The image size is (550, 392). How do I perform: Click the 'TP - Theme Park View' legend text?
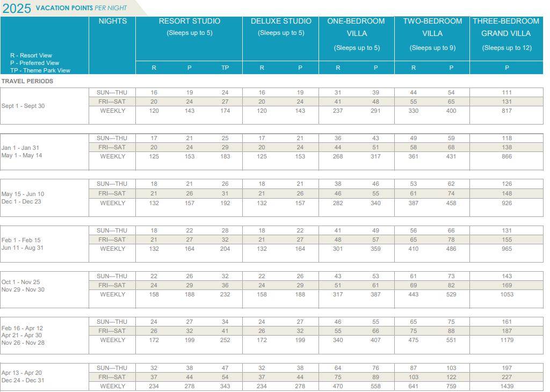(40, 70)
